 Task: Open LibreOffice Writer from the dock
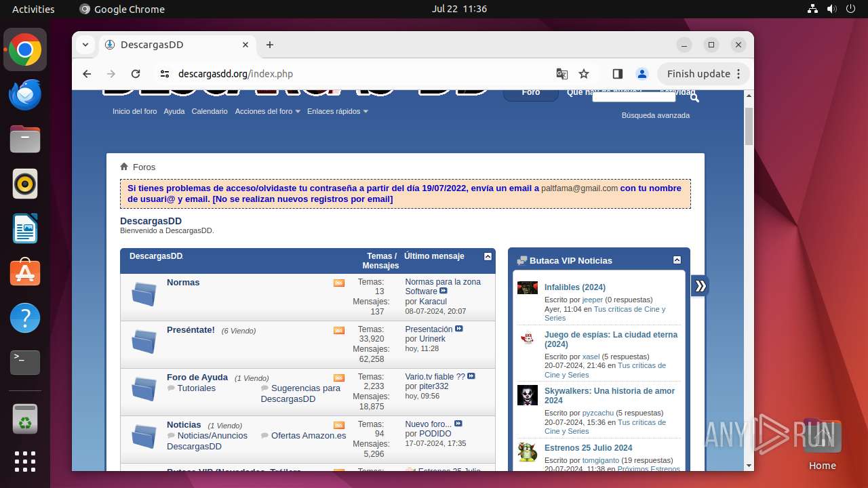point(25,228)
